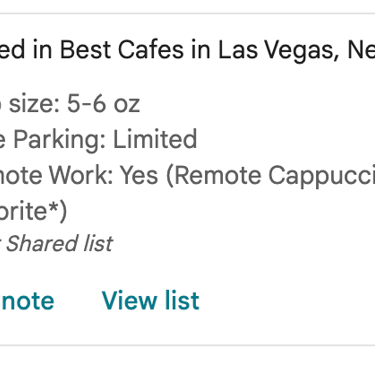Image resolution: width=375 pixels, height=366 pixels.
Task: Click the italic Shared list label
Action: [x=59, y=243]
